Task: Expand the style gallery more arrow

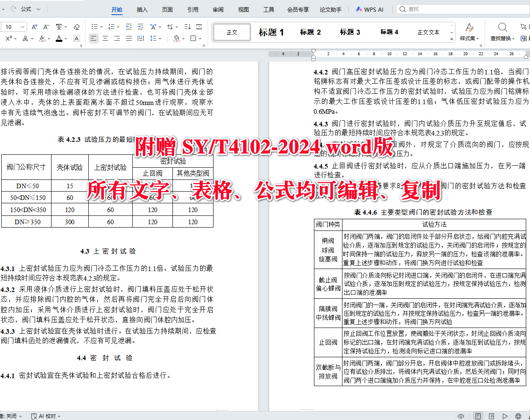Action: tap(451, 39)
